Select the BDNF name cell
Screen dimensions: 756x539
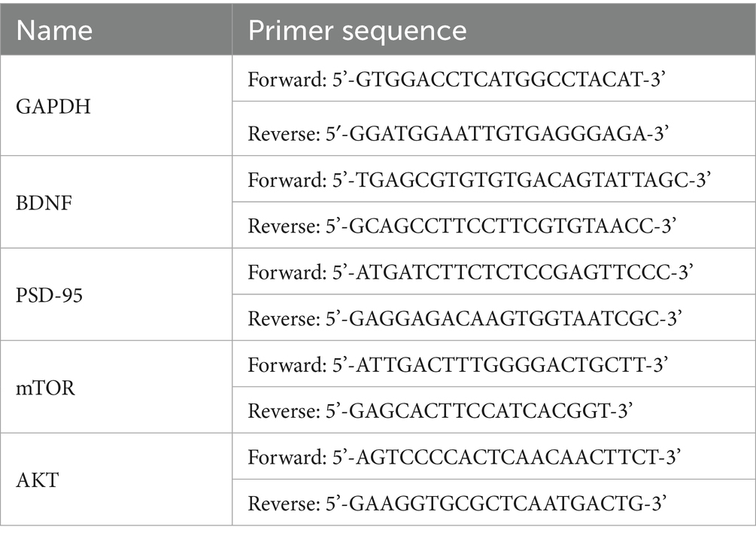tap(42, 202)
